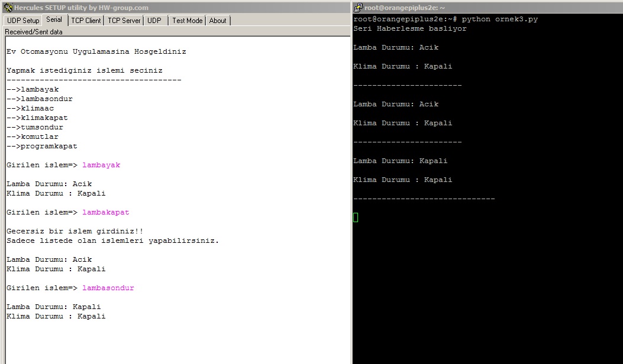Select the Serial tab

coord(54,19)
